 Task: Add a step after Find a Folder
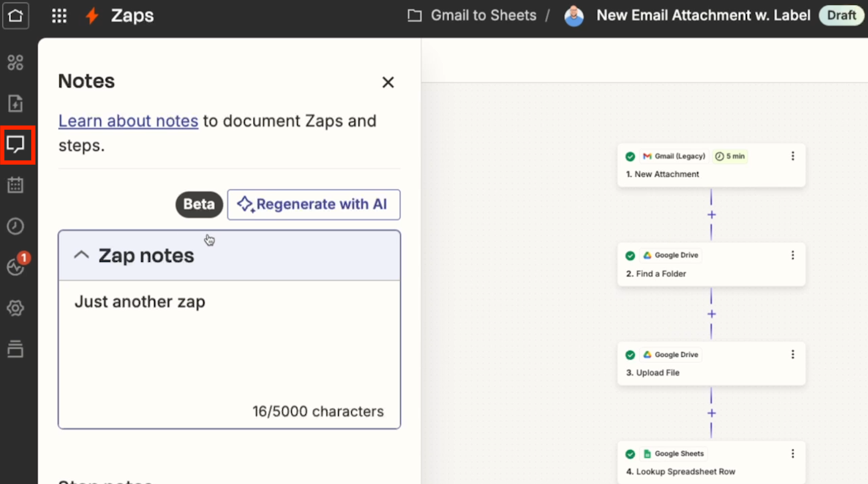(712, 314)
